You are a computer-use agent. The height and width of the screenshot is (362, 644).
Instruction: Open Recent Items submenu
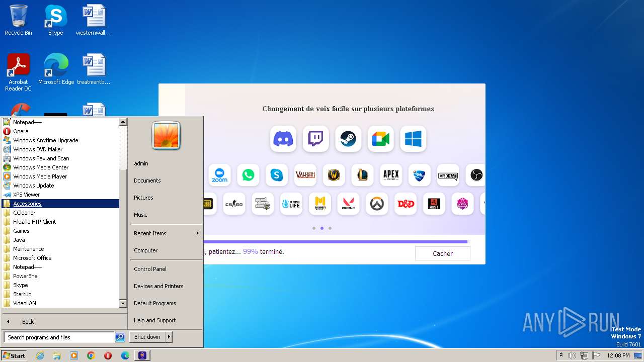tap(166, 233)
